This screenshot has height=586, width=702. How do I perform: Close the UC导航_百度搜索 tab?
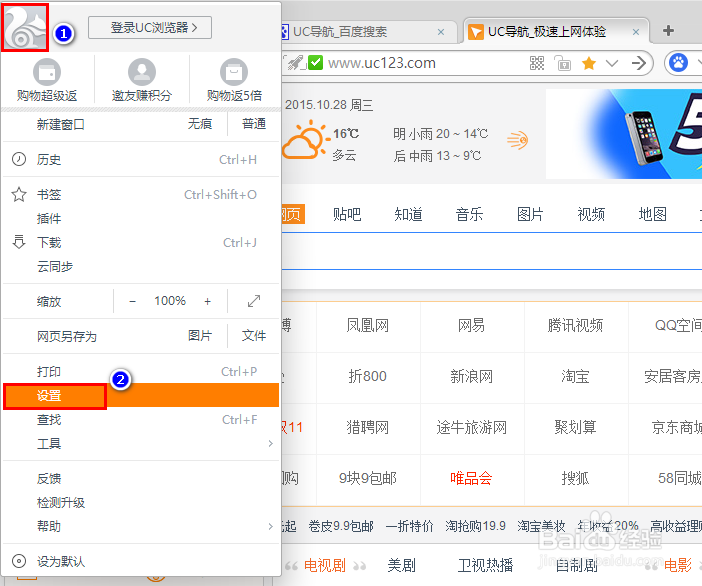coord(441,32)
